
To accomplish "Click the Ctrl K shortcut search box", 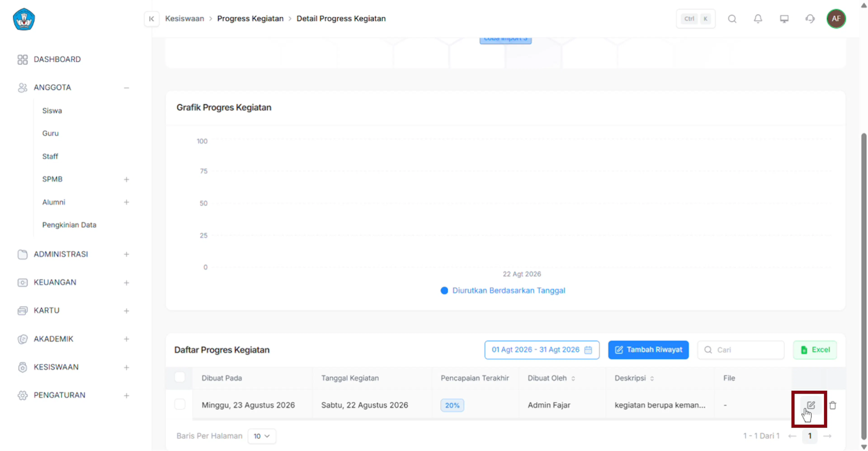I will coord(696,19).
